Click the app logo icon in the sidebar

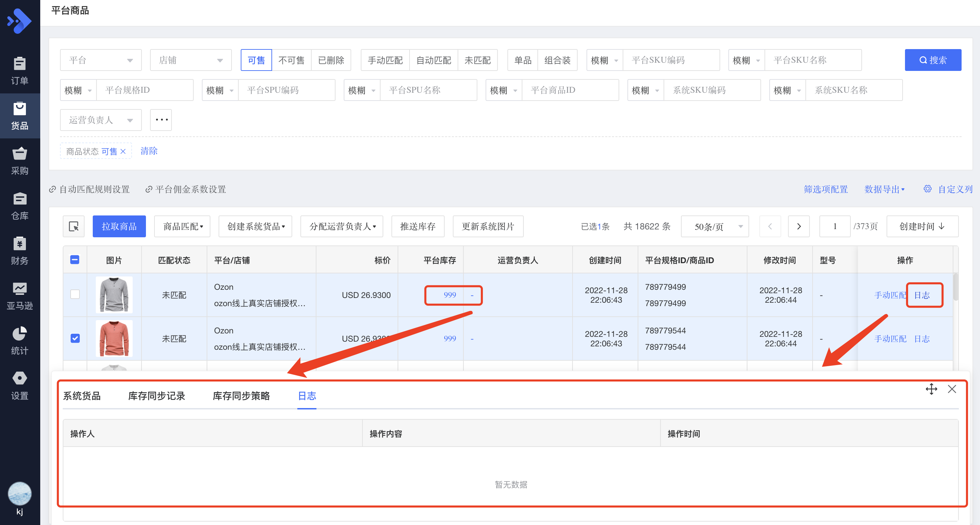tap(19, 21)
